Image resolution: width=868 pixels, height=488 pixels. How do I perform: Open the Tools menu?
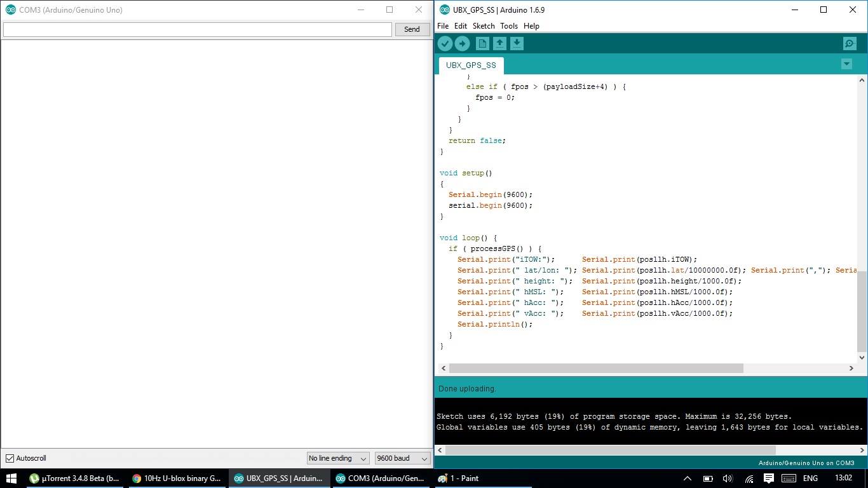pyautogui.click(x=509, y=26)
